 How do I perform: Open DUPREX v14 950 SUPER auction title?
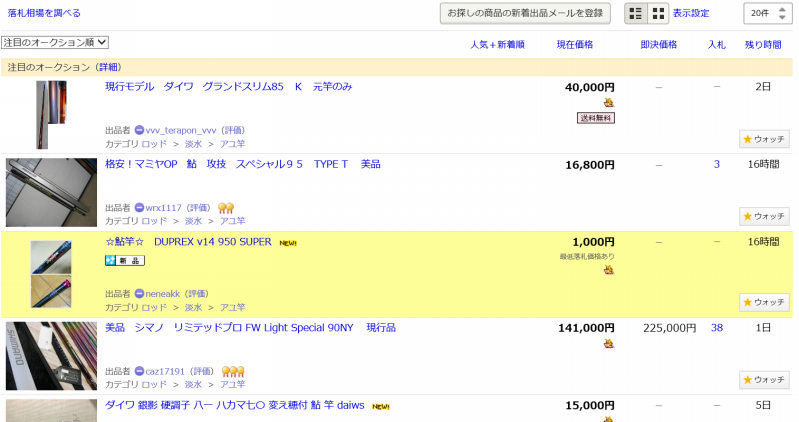click(189, 242)
